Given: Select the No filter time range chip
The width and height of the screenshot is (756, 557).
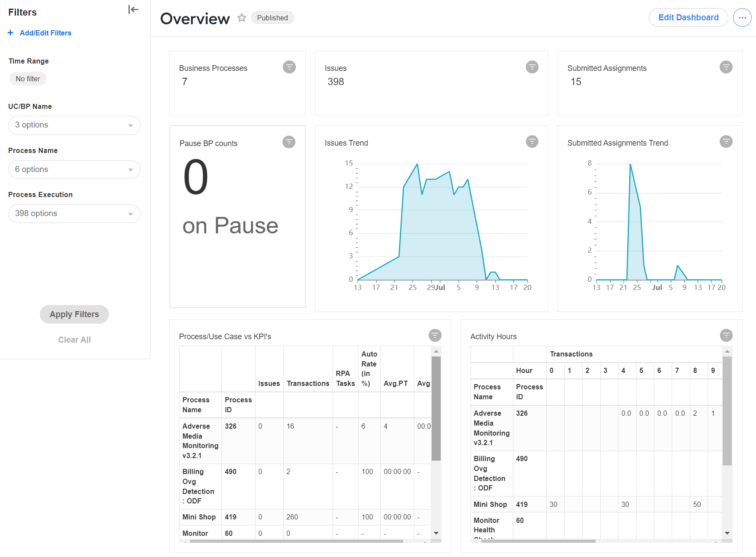Looking at the screenshot, I should point(28,79).
